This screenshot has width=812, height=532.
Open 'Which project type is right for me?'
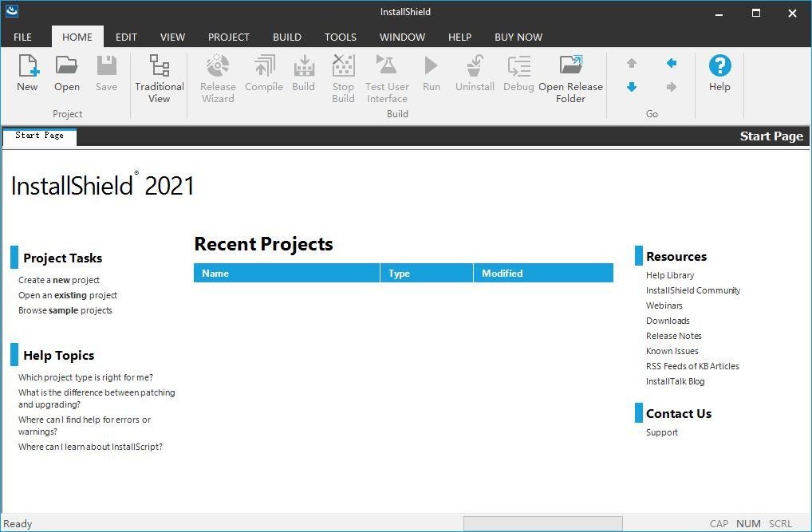[85, 377]
